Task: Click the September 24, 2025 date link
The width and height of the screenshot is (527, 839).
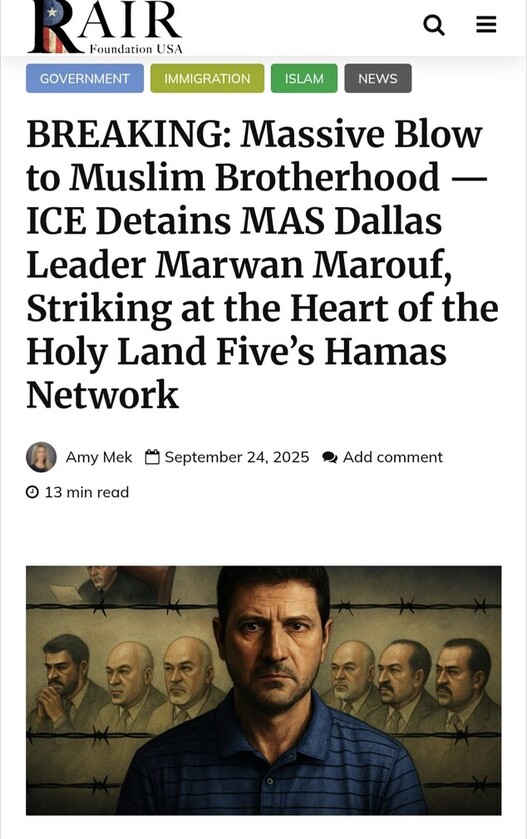Action: click(236, 457)
